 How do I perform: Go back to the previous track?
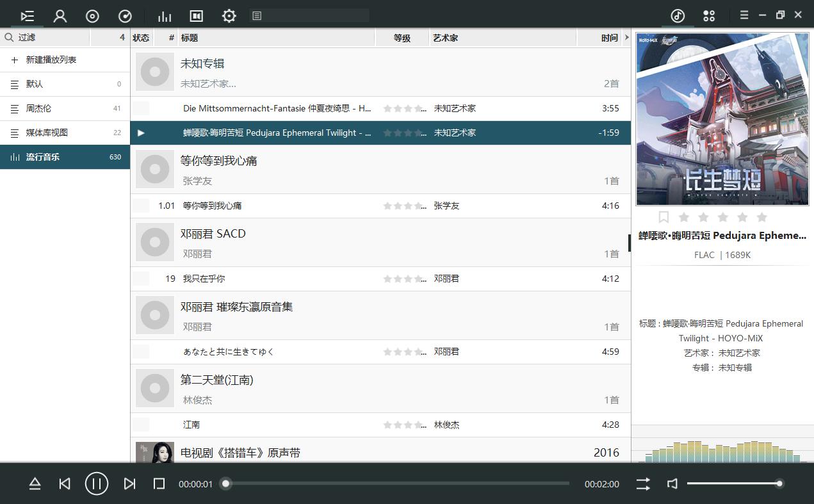pos(64,484)
